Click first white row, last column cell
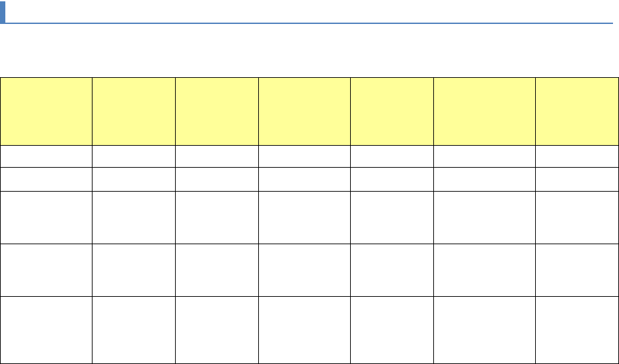Screen dimensions: 619x364 [x=576, y=156]
